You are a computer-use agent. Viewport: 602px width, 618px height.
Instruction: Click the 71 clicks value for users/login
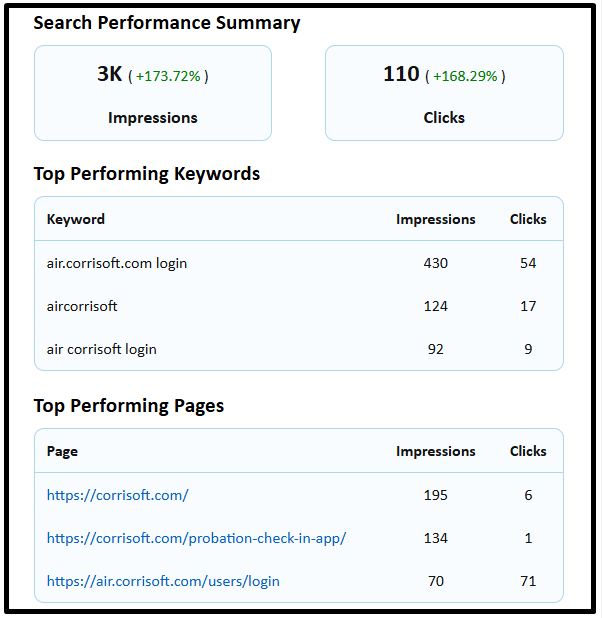tap(528, 581)
